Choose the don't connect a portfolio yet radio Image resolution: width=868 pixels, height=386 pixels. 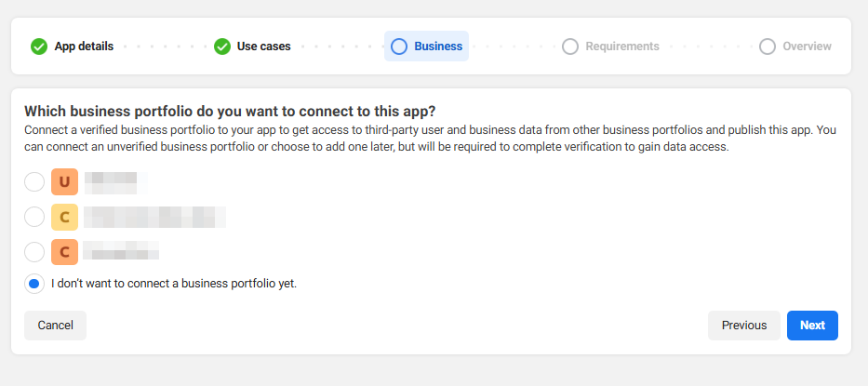[x=34, y=284]
